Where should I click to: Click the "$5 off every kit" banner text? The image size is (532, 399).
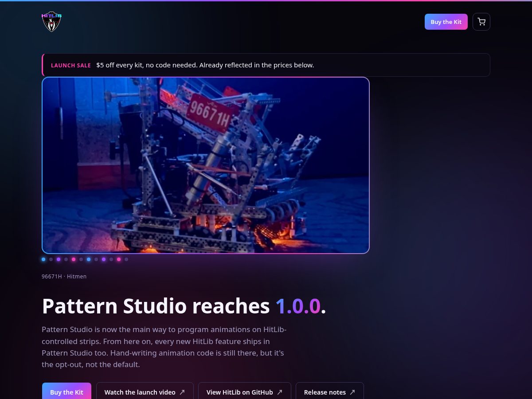click(205, 65)
